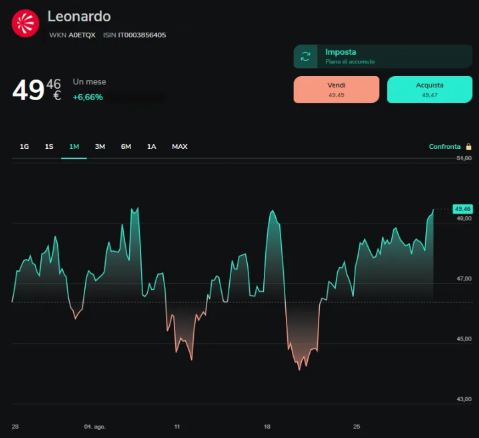Click the red Leonardo company logo
This screenshot has height=438, width=479.
(x=25, y=23)
